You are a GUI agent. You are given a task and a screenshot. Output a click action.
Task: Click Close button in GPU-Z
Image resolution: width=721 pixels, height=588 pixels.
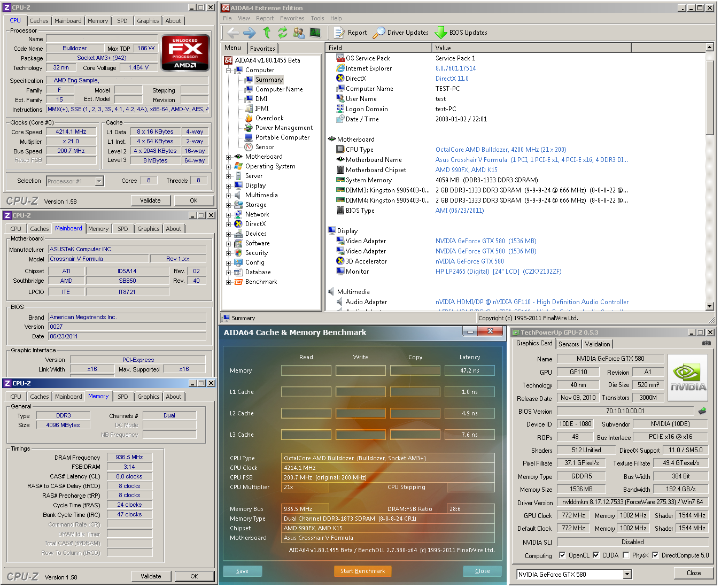(693, 573)
